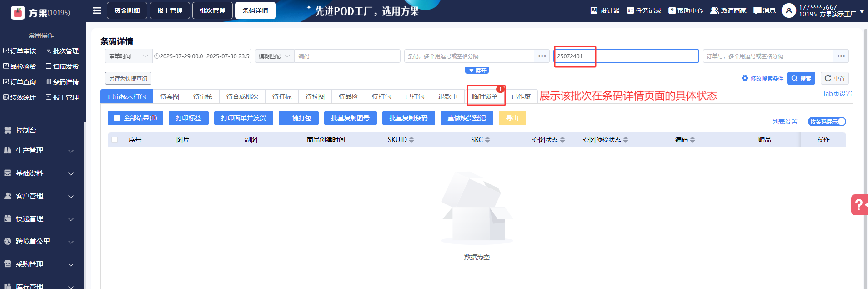Screen dimensions: 868x289
Task: Open the account dropdown arrow near 方果演示工厂
Action: [862, 11]
